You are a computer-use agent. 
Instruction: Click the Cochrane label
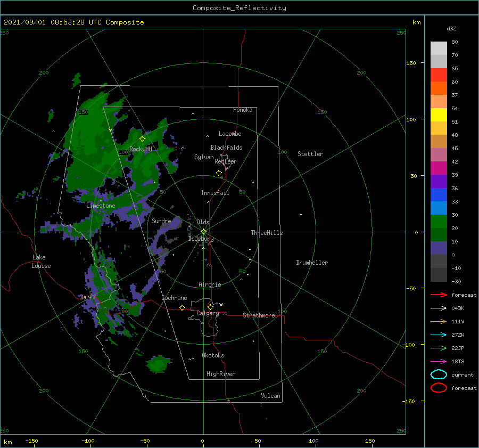point(174,298)
